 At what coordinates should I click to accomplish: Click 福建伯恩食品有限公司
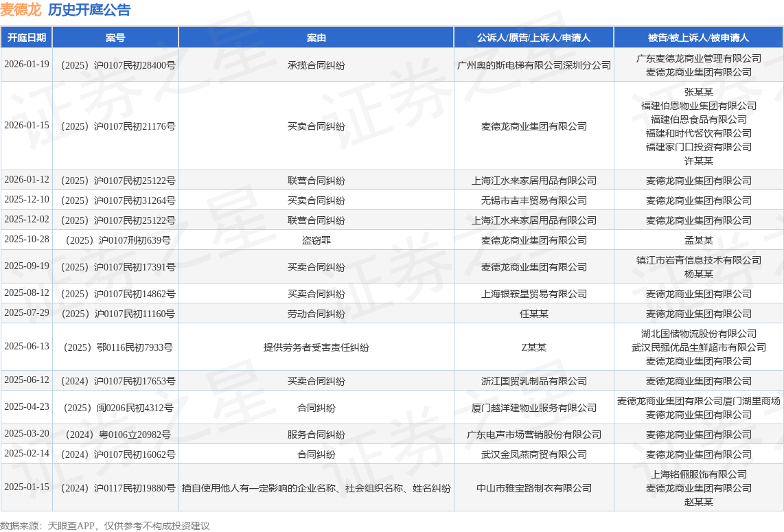coord(698,119)
